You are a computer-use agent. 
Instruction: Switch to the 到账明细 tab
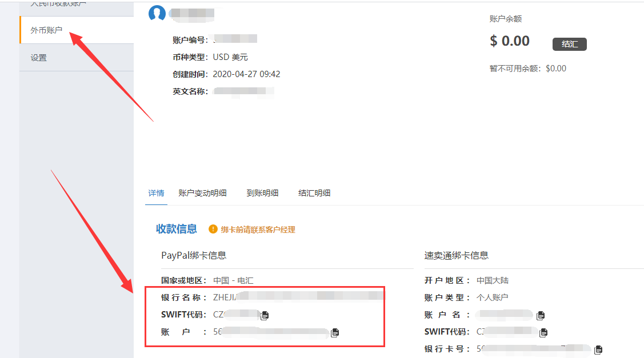click(x=262, y=193)
